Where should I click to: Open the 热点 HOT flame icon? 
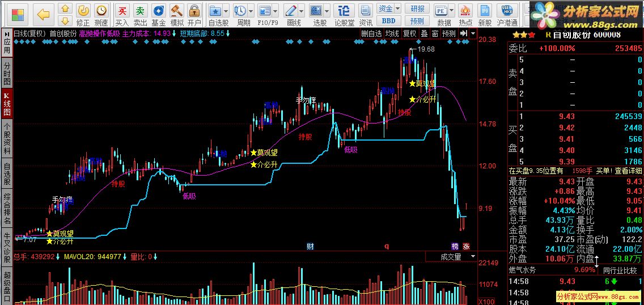[x=465, y=11]
